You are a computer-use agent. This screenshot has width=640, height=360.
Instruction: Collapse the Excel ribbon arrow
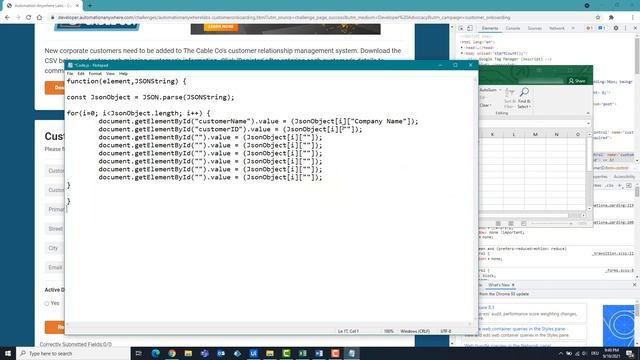point(588,113)
